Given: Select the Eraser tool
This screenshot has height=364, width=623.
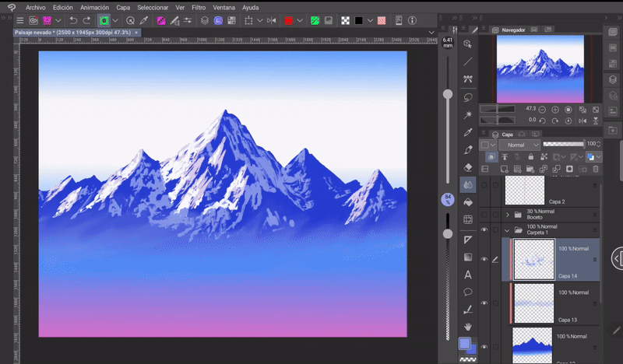Looking at the screenshot, I should [x=468, y=167].
